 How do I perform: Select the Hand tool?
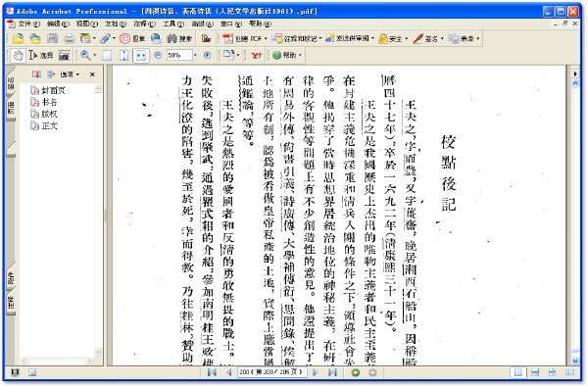(x=18, y=56)
